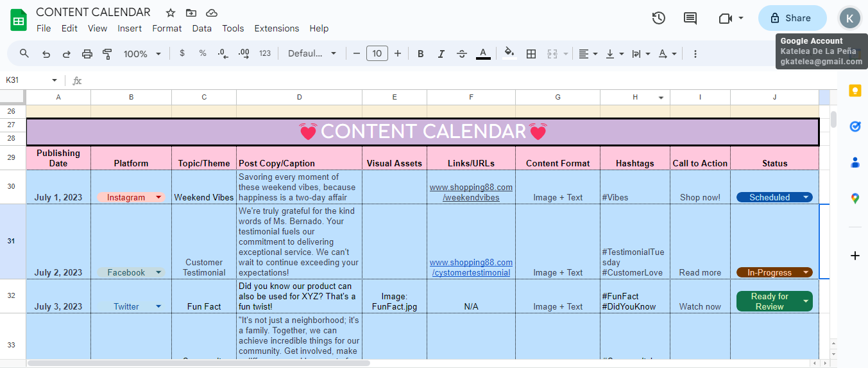Screen dimensions: 868x368
Task: Increase decimal places
Action: point(244,53)
